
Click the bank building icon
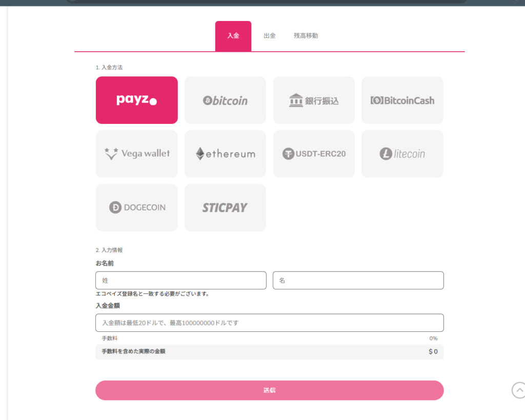tap(296, 100)
